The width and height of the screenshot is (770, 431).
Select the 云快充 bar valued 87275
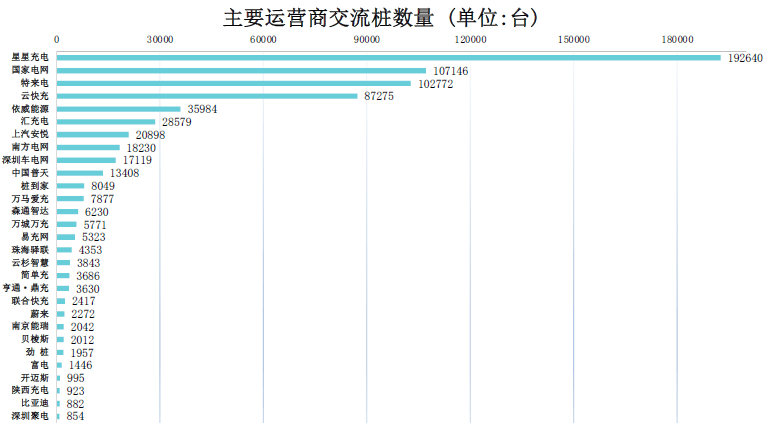pos(207,96)
